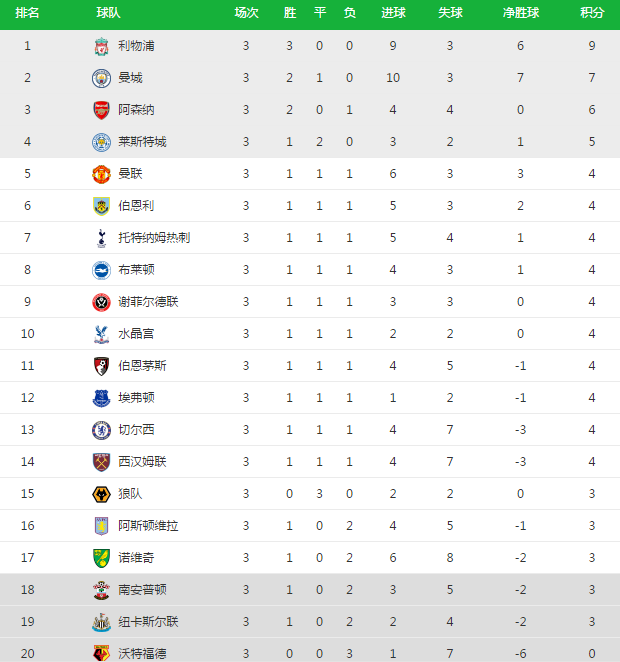Select the Leicester City crest
620x662 pixels.
click(101, 142)
